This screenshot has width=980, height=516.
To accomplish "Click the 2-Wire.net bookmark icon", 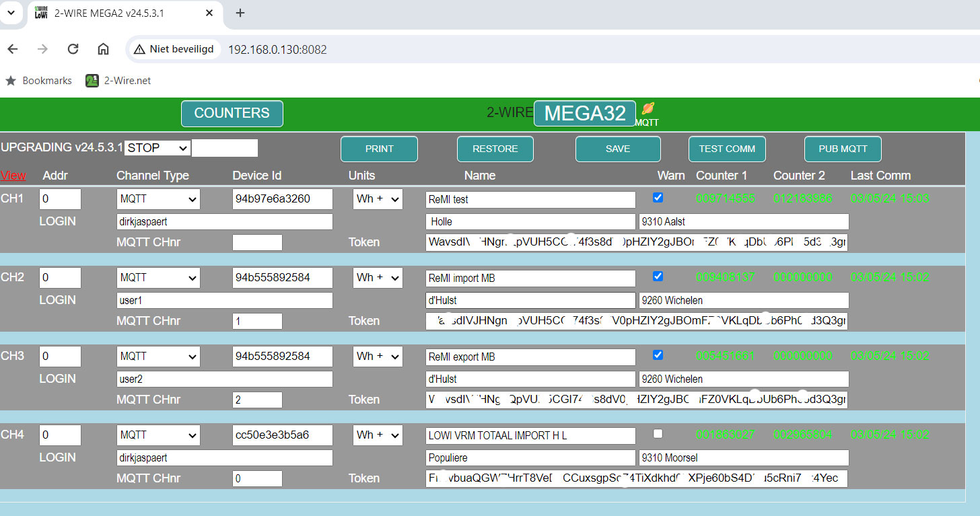I will tap(92, 81).
